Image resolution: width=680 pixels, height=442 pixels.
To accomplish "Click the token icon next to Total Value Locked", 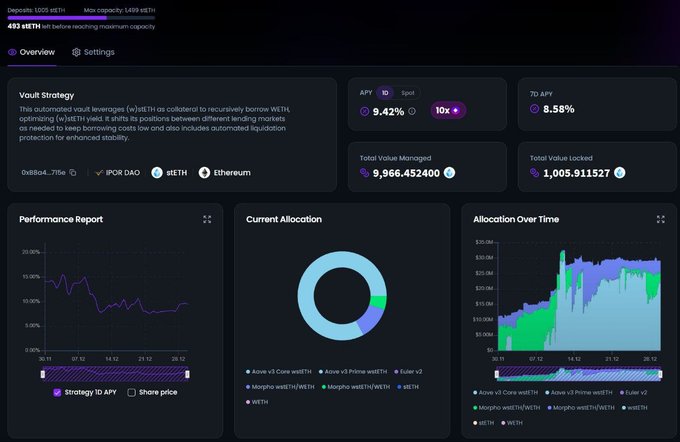I will [620, 173].
